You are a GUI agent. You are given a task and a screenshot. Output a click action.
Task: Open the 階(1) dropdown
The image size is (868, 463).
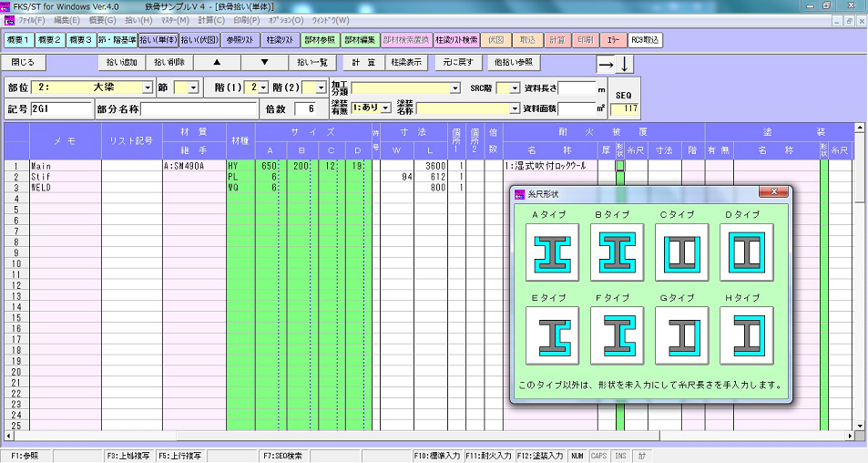(x=263, y=87)
